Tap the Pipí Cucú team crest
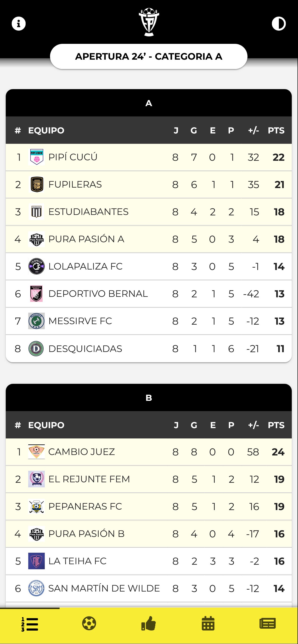Image resolution: width=298 pixels, height=644 pixels. tap(36, 157)
